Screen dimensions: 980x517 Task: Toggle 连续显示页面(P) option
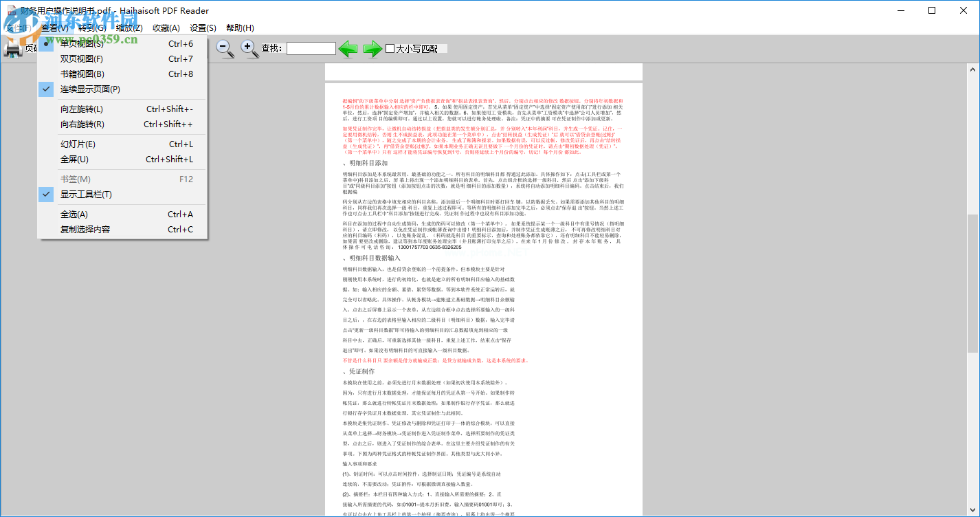pos(122,89)
